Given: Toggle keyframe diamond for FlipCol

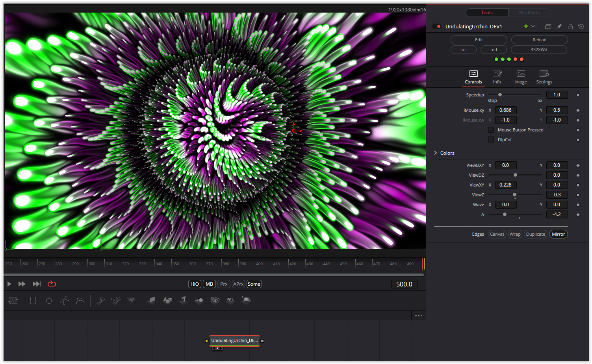Looking at the screenshot, I should coord(578,140).
